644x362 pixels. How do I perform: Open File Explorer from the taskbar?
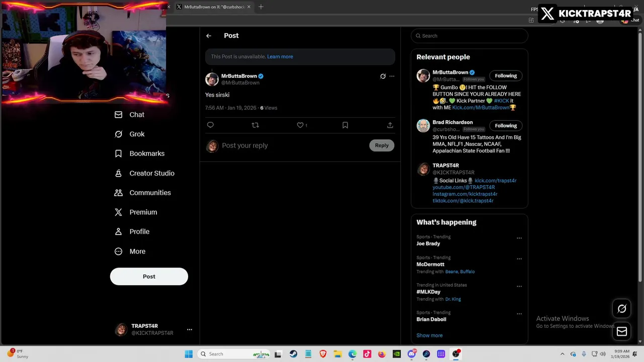click(x=338, y=354)
